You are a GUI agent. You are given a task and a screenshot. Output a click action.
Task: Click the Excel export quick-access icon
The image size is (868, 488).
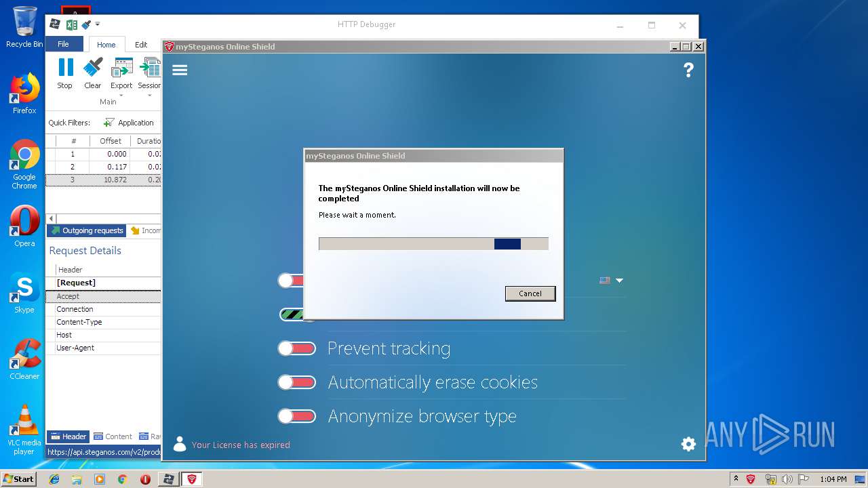coord(71,24)
